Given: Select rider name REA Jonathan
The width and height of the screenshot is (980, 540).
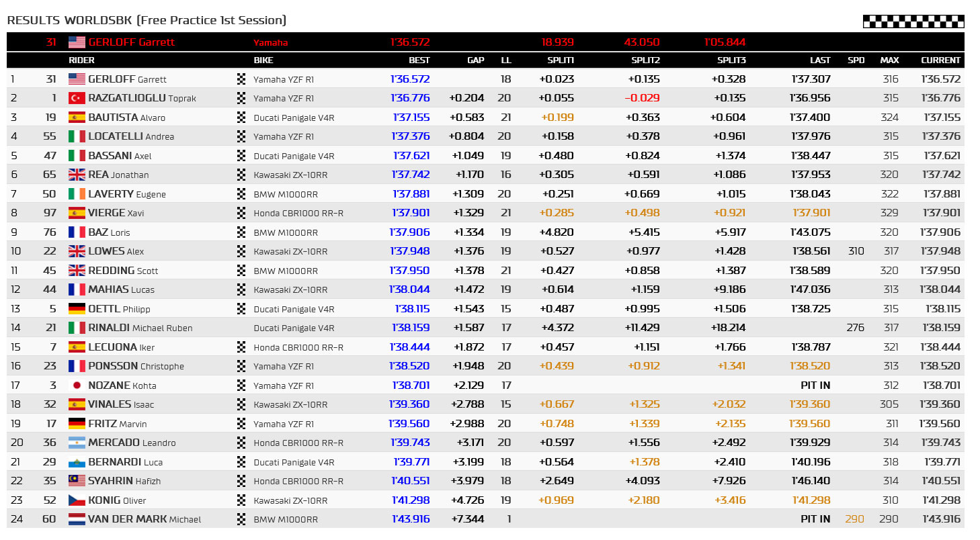Looking at the screenshot, I should pyautogui.click(x=119, y=175).
